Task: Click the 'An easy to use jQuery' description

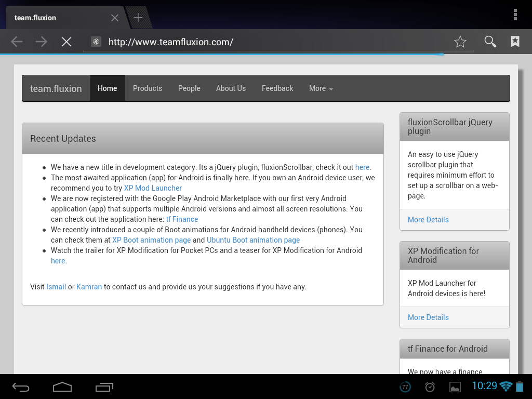Action: pos(453,175)
